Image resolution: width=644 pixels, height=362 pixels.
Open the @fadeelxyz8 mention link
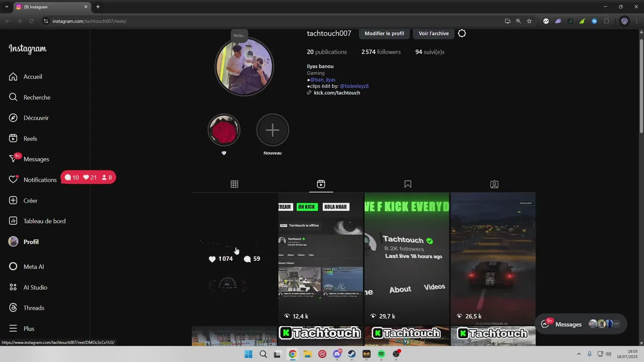click(354, 86)
